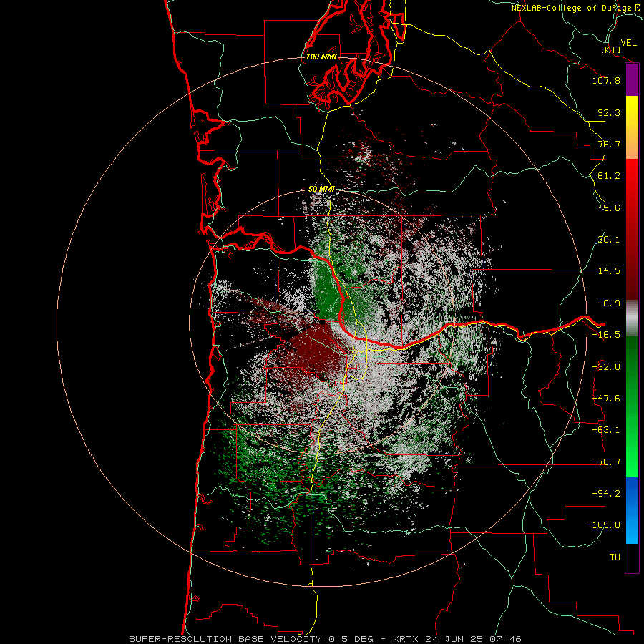Click the TH label on the scale
Viewport: 644px width, 644px height.
point(615,557)
